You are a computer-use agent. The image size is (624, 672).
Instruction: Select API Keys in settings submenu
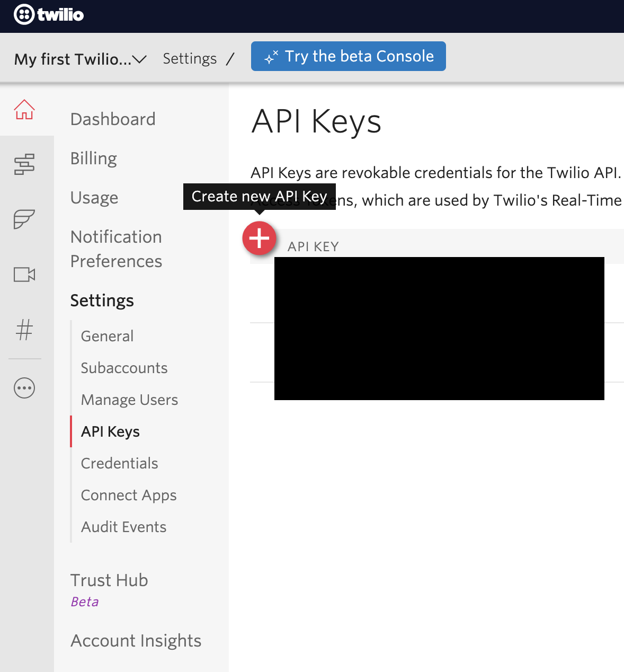click(x=110, y=431)
